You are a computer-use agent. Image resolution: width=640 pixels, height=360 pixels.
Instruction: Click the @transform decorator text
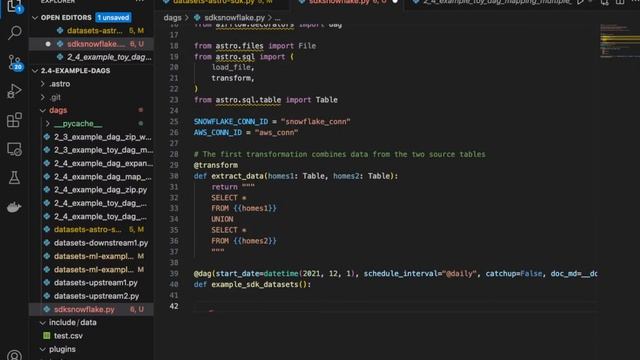(216, 165)
